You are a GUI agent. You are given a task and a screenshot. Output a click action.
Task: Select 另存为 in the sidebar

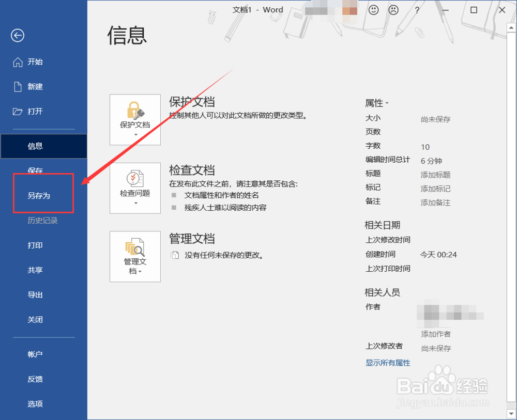click(39, 196)
